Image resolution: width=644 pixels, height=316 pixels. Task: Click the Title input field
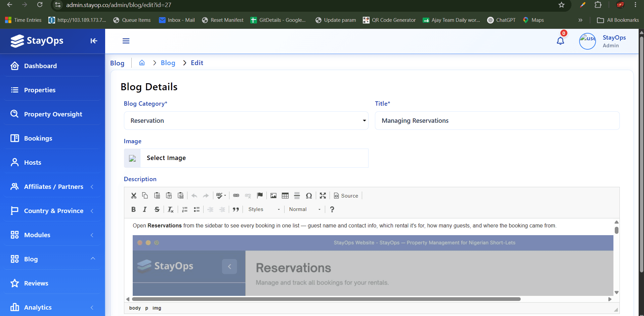[497, 120]
